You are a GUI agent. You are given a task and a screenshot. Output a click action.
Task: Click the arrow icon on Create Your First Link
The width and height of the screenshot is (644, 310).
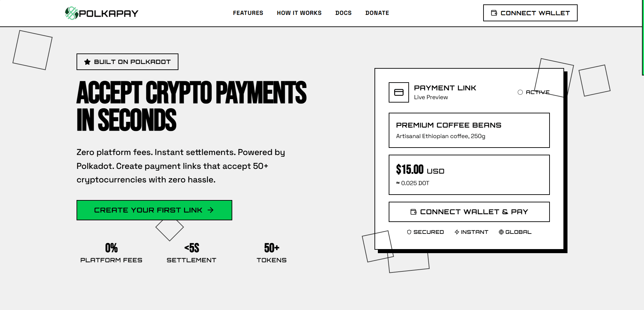point(211,210)
